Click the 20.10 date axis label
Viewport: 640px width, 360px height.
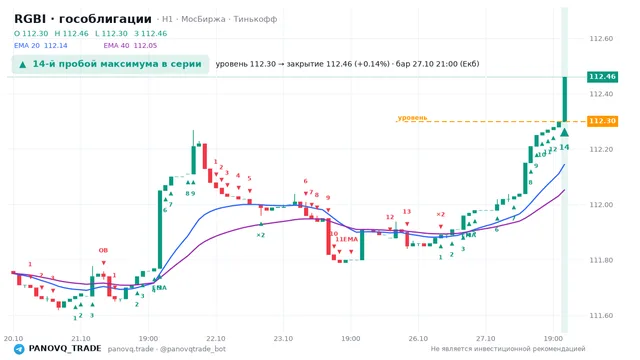point(13,339)
